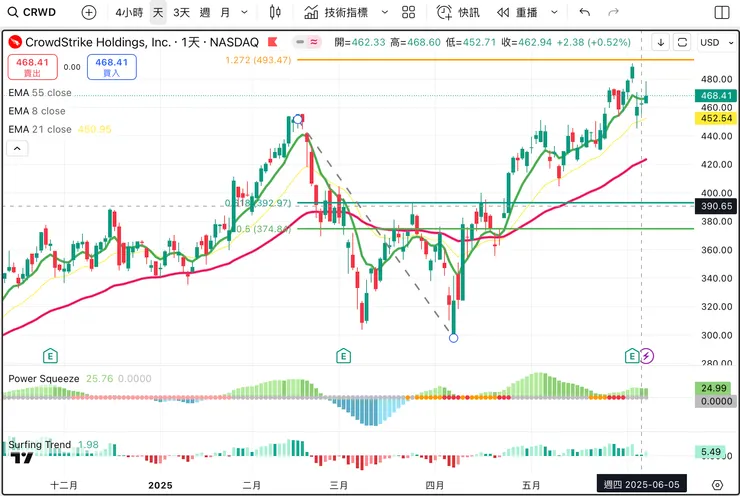Expand more timeframe options chevron
The image size is (740, 496).
pos(244,12)
